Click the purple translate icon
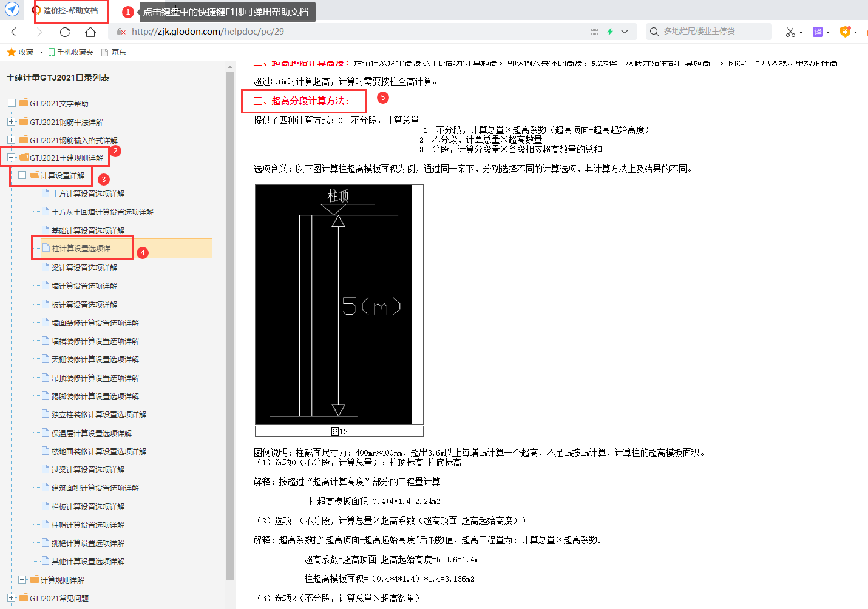The image size is (868, 609). click(x=818, y=32)
